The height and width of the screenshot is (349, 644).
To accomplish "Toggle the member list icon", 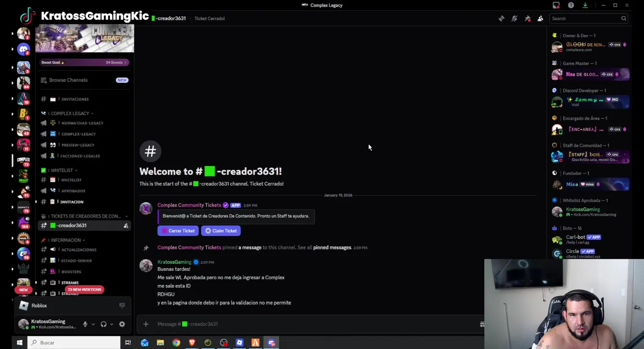I will [x=540, y=18].
